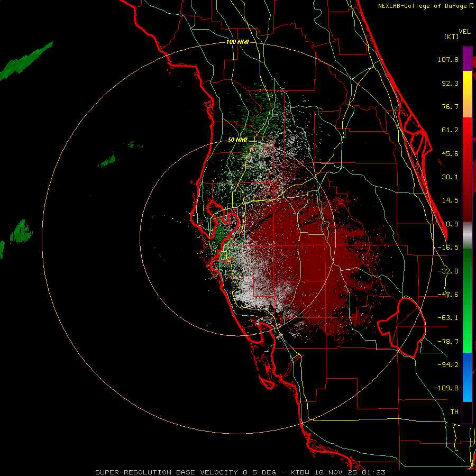Click the VEL legend title
This screenshot has width=476, height=476.
[465, 32]
